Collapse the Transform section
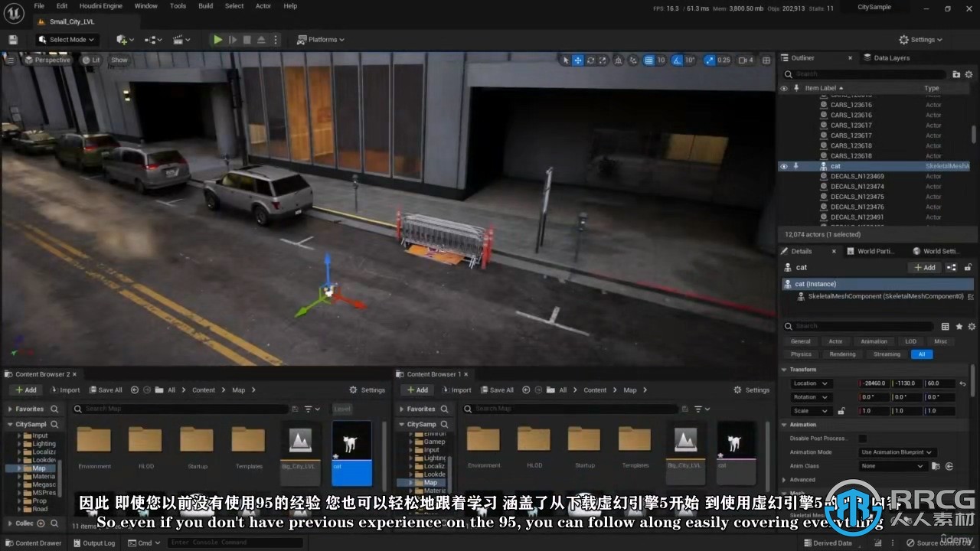This screenshot has height=551, width=980. coord(784,370)
